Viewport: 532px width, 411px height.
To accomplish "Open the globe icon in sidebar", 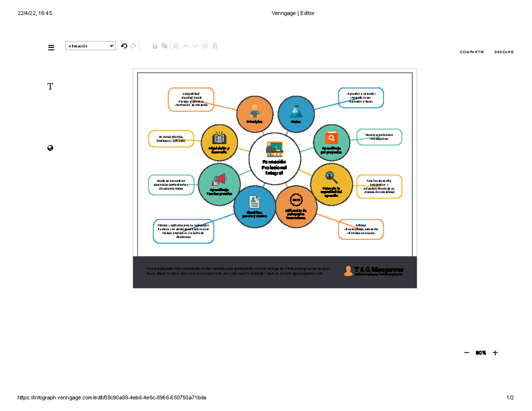I will 50,148.
